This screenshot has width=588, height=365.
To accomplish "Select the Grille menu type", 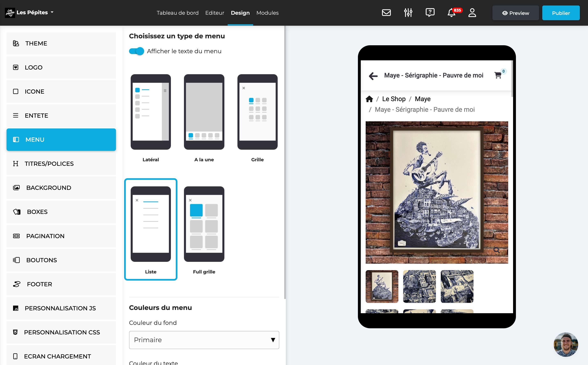I will click(x=257, y=118).
